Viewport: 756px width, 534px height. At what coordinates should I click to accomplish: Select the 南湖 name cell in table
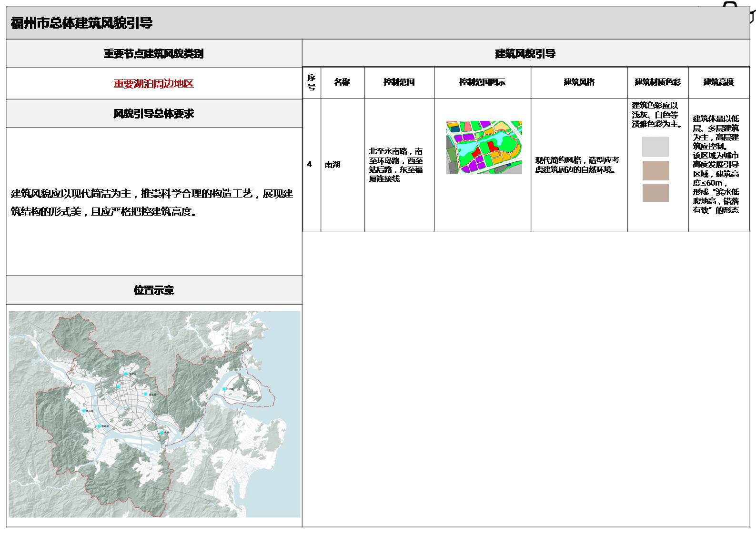coord(333,165)
